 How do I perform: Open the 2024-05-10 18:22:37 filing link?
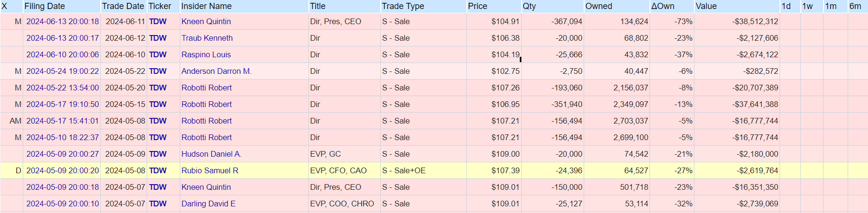click(62, 137)
